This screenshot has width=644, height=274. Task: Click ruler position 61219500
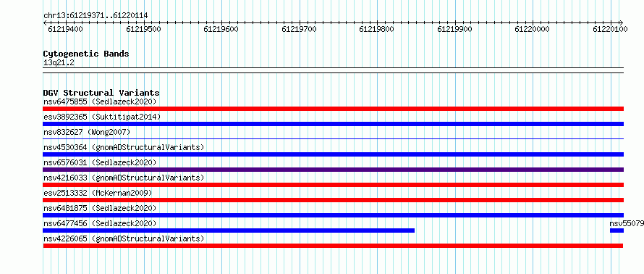tap(143, 29)
